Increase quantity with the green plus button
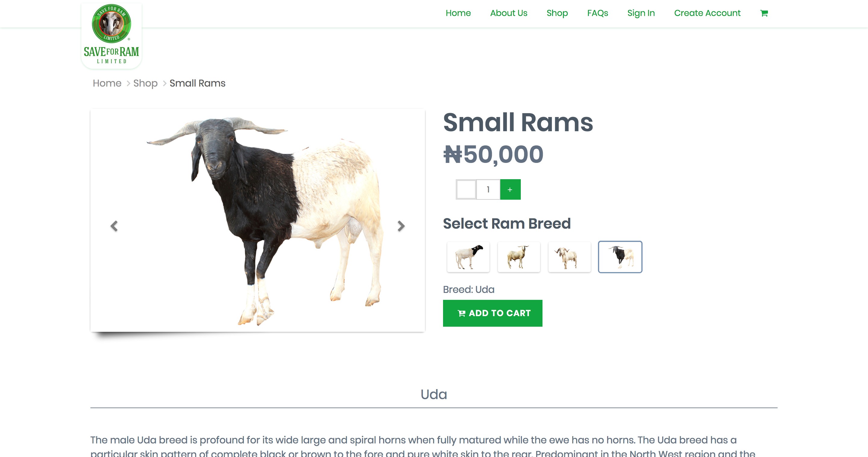The image size is (868, 457). (x=510, y=189)
